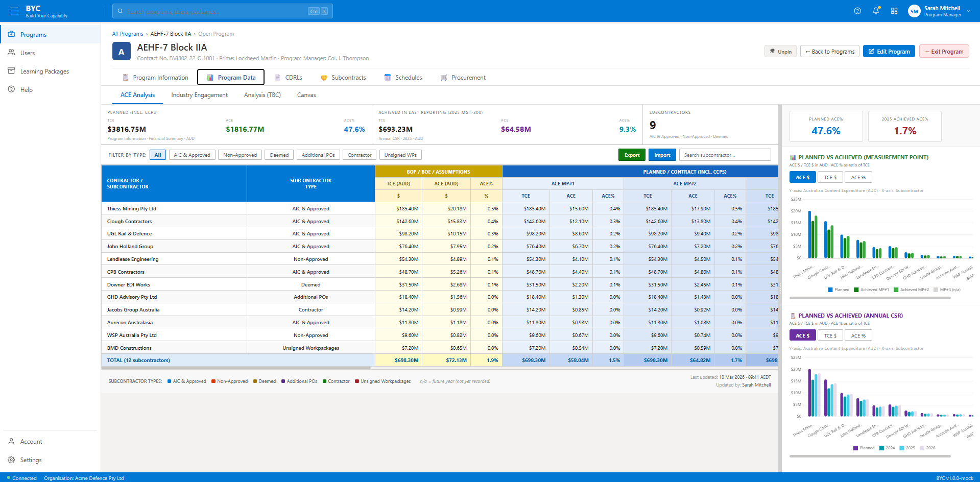Switch to the Canvas tab

[x=306, y=95]
